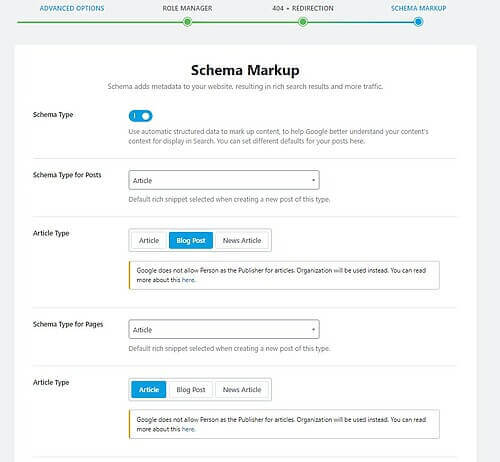Go to the 404 + Redirection tab

pyautogui.click(x=303, y=8)
